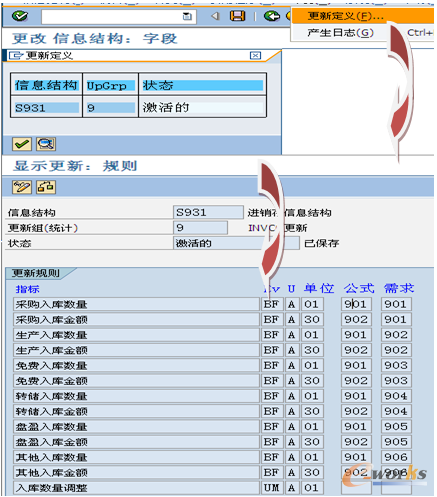The height and width of the screenshot is (497, 437).
Task: Click the green checkmark Enter icon in the top toolbar
Action: [20, 16]
